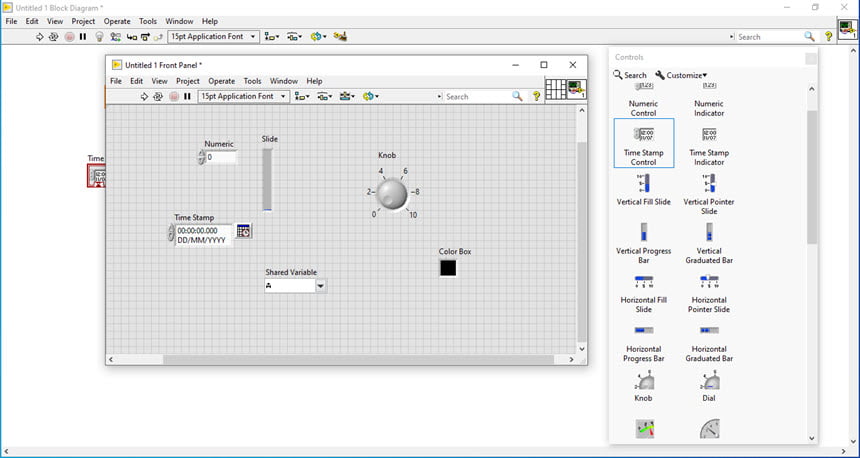Click Run Continuously in Front Panel toolbar
Screen dimensions: 860x458
[x=158, y=97]
